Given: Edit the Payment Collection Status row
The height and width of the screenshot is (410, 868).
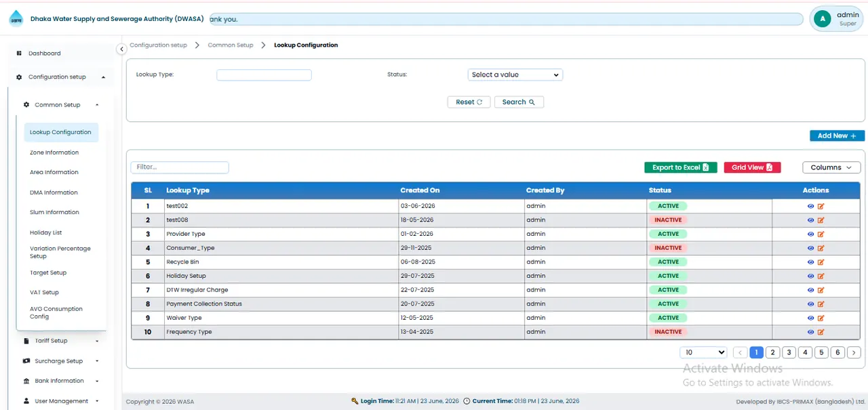Looking at the screenshot, I should (x=821, y=304).
